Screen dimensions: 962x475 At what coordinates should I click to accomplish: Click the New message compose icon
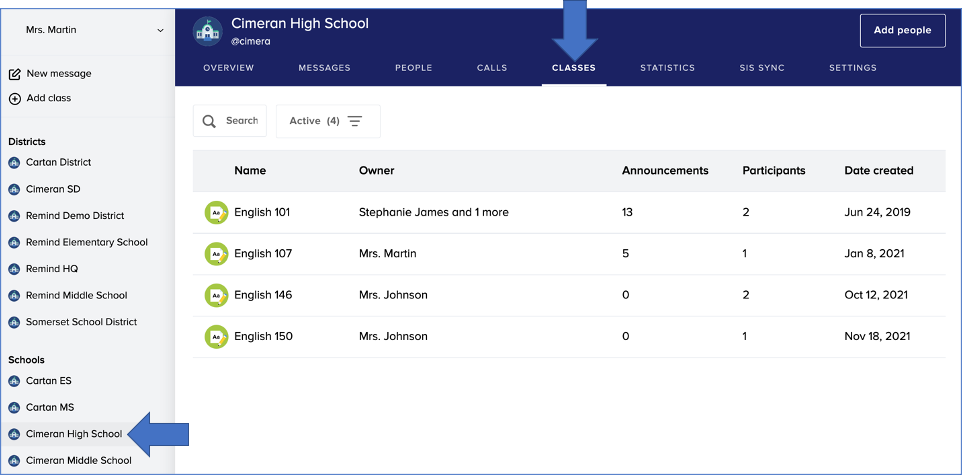[x=15, y=74]
